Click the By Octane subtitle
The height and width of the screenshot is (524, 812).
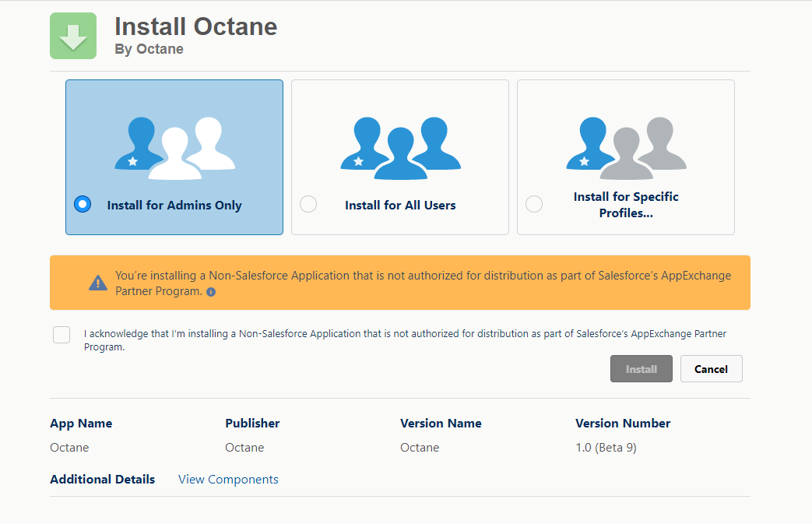tap(149, 49)
